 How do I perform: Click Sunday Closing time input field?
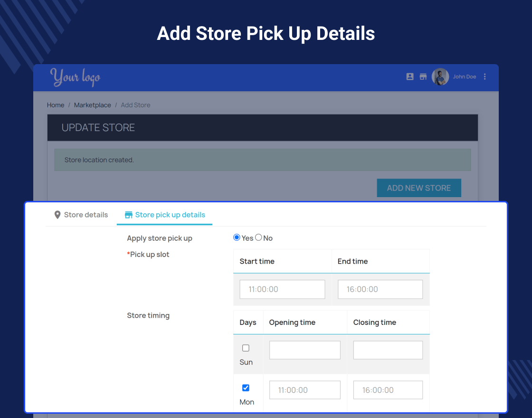pyautogui.click(x=388, y=350)
